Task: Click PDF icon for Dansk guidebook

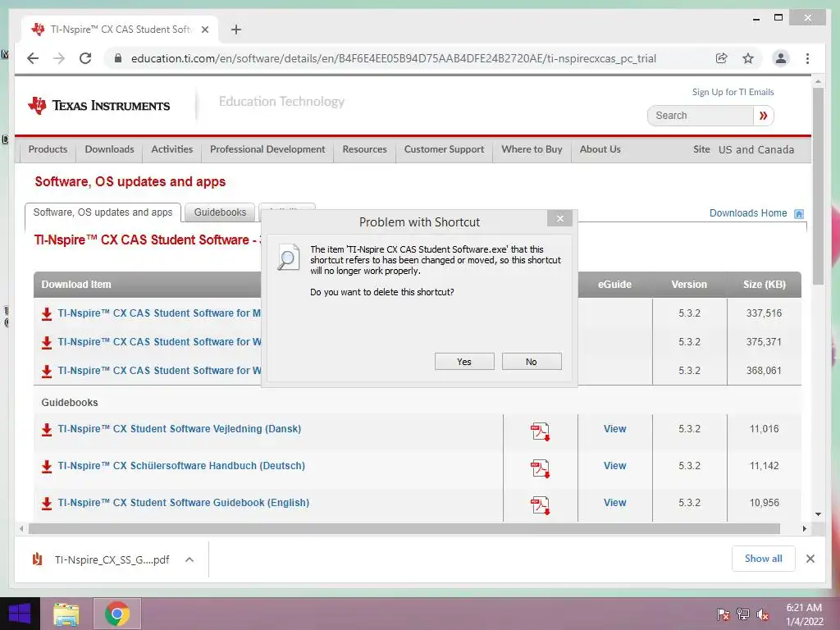Action: tap(540, 431)
